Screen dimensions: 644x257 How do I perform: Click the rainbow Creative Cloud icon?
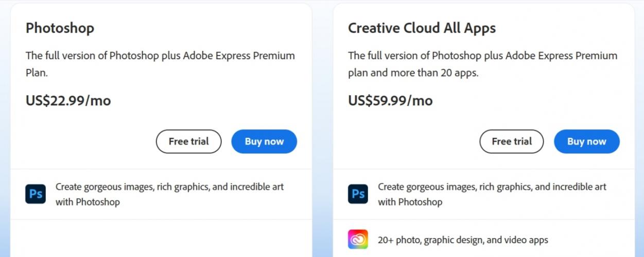click(x=358, y=240)
